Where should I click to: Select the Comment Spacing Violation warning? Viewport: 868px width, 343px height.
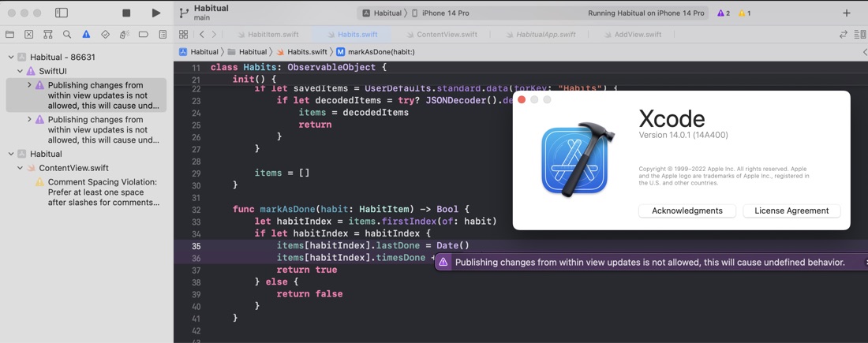(x=98, y=192)
